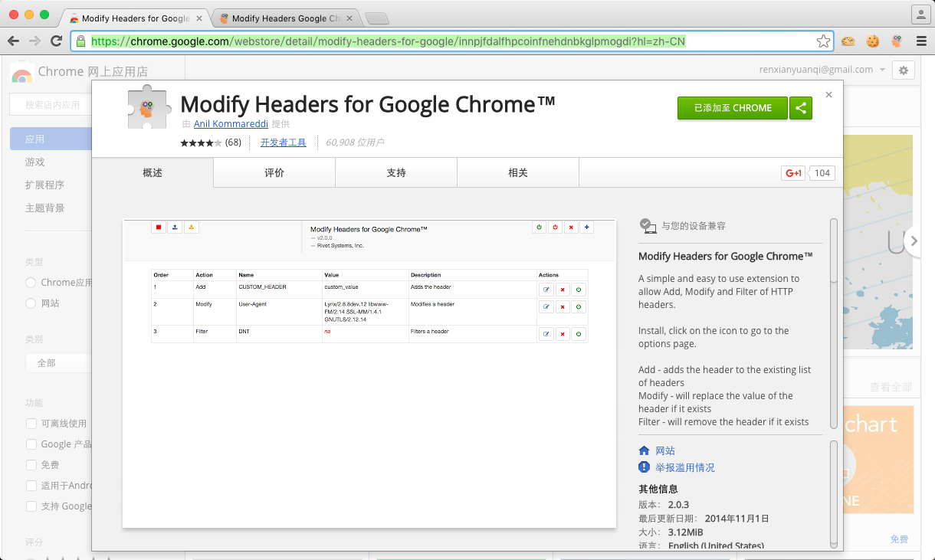Open Anil Kommareddi developer link
The image size is (935, 560).
[231, 123]
